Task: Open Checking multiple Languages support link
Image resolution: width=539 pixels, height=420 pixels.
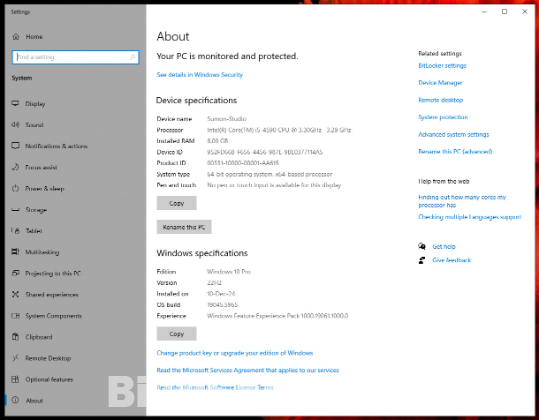Action: [x=470, y=217]
